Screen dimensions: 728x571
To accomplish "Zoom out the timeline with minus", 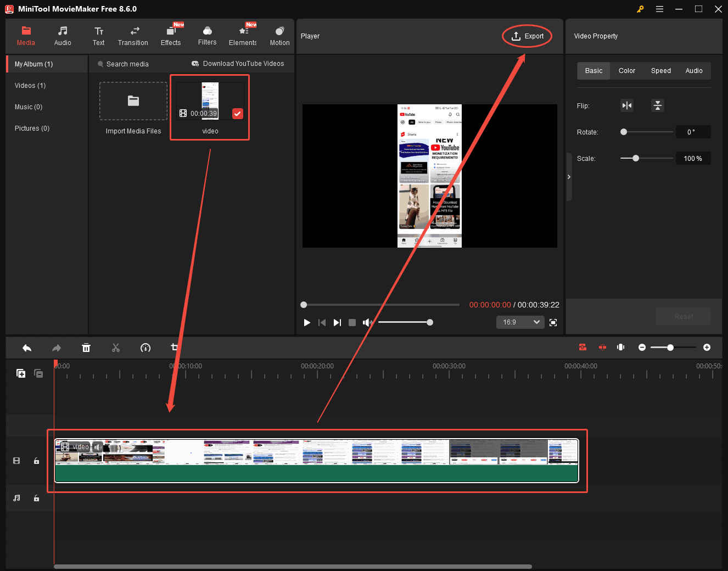I will [x=642, y=348].
